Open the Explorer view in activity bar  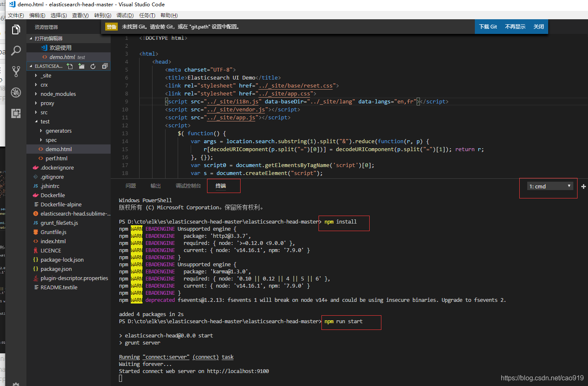pyautogui.click(x=16, y=30)
